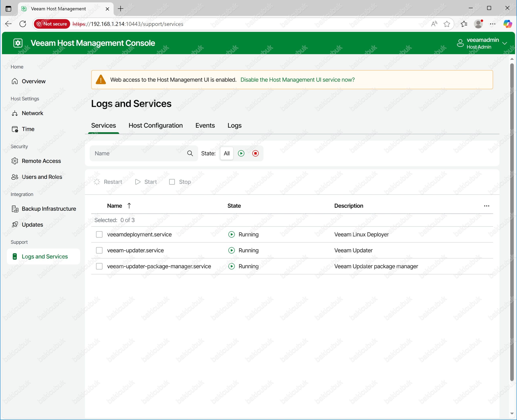Viewport: 517px width, 420px height.
Task: Open the Favorites list icon
Action: pyautogui.click(x=464, y=24)
